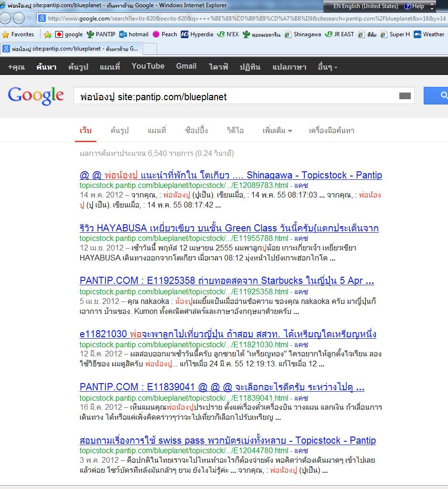Open the N'EX bookmark

point(228,34)
